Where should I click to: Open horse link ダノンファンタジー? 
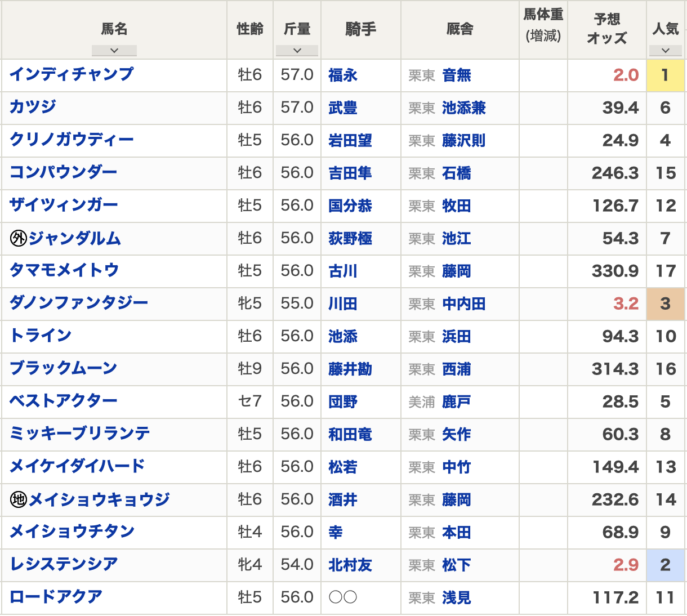(x=79, y=303)
